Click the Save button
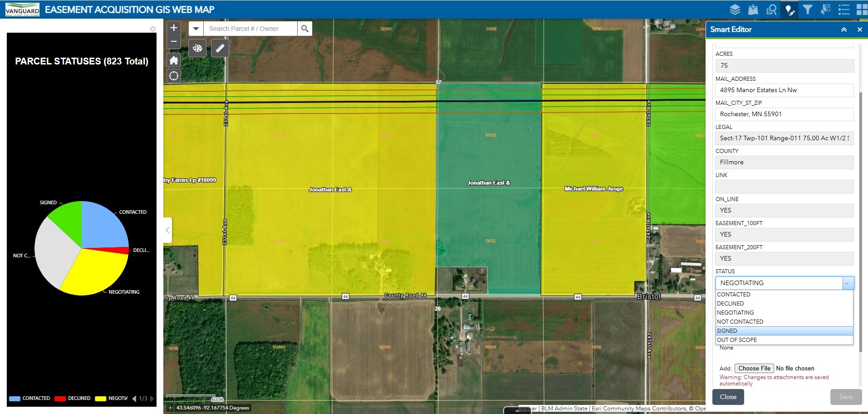The image size is (868, 414). click(x=846, y=397)
